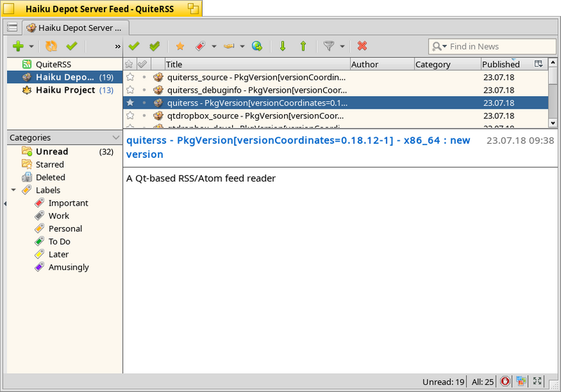Open the quiterss_source news row
Screen dimensions: 561x392
tap(336, 77)
